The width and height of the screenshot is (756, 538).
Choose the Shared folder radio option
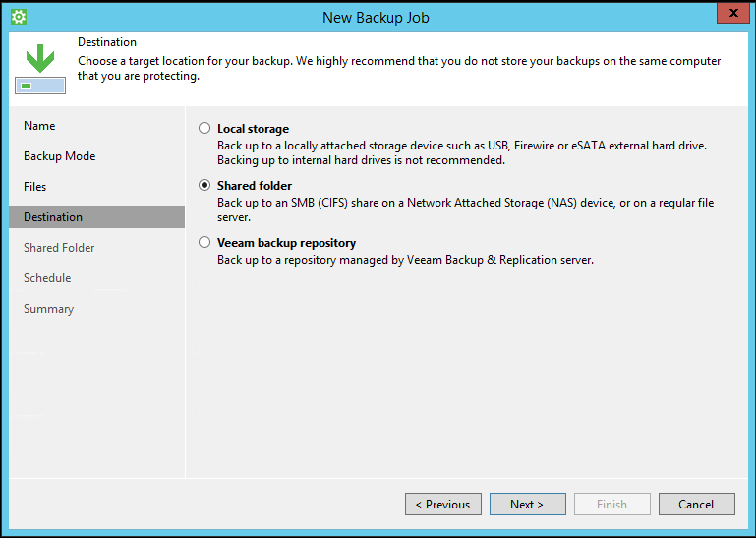click(x=204, y=186)
